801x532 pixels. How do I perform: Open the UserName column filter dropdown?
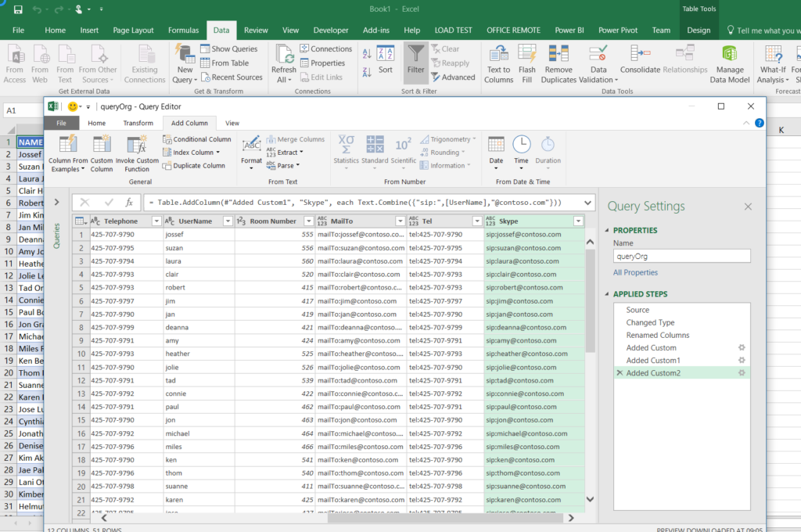pos(227,221)
